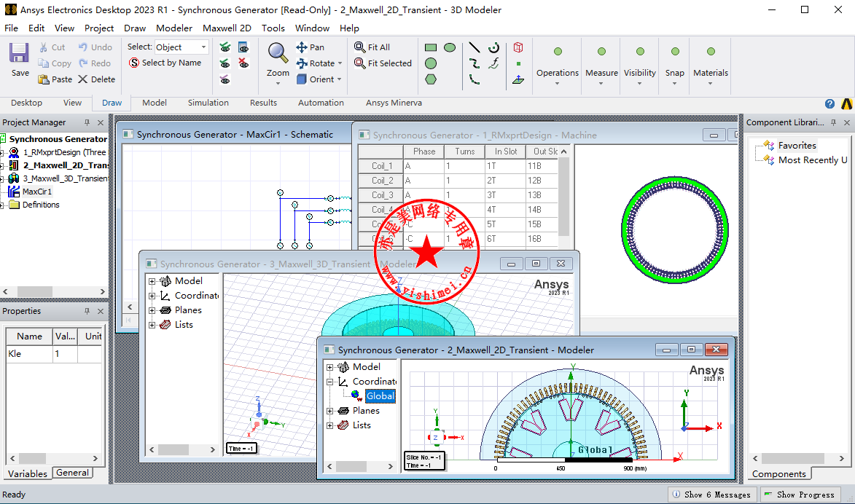Image resolution: width=855 pixels, height=504 pixels.
Task: Click the red Draw Region box icon
Action: 518,48
